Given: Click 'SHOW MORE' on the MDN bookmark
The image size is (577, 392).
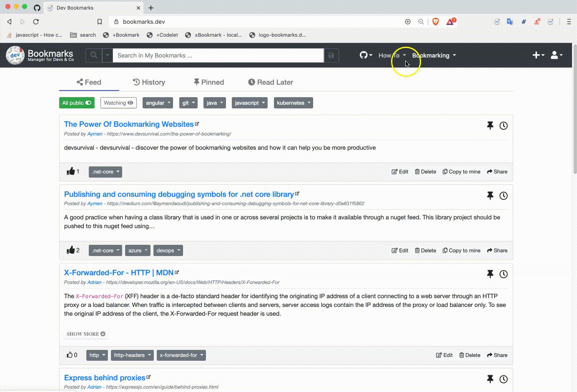Looking at the screenshot, I should tap(85, 334).
